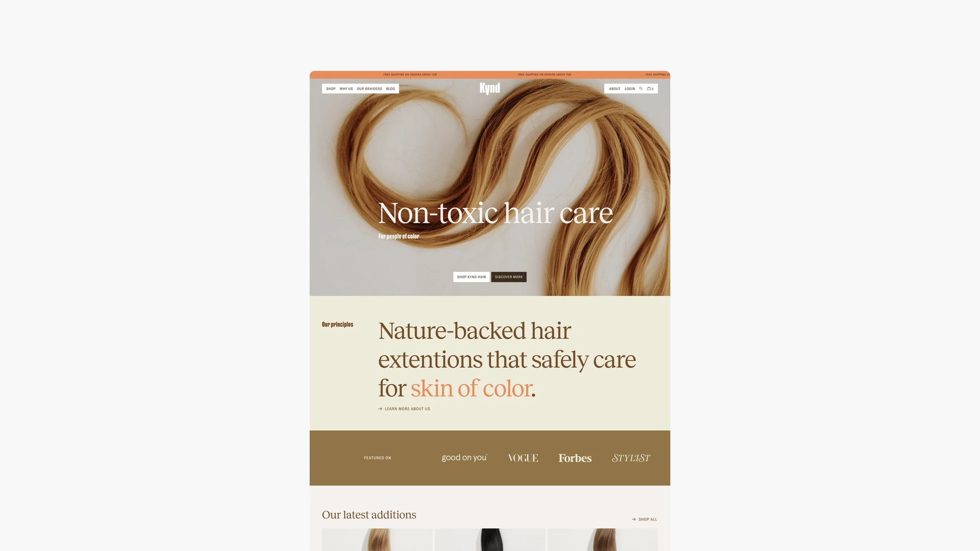This screenshot has width=980, height=551.
Task: Go to Our Braiders page
Action: (x=369, y=89)
